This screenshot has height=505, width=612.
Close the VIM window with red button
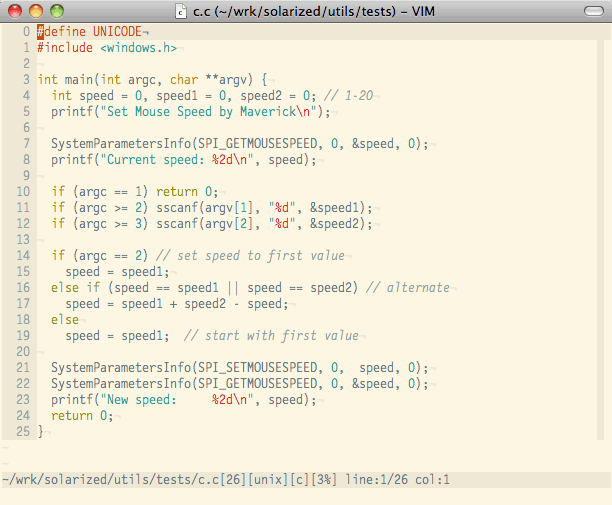(x=15, y=11)
